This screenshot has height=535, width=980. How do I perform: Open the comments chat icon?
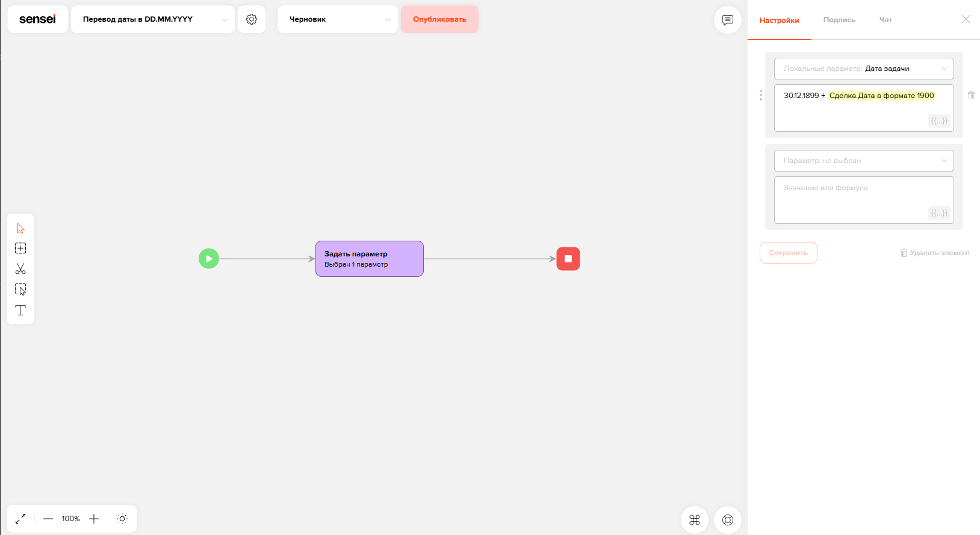pos(728,20)
